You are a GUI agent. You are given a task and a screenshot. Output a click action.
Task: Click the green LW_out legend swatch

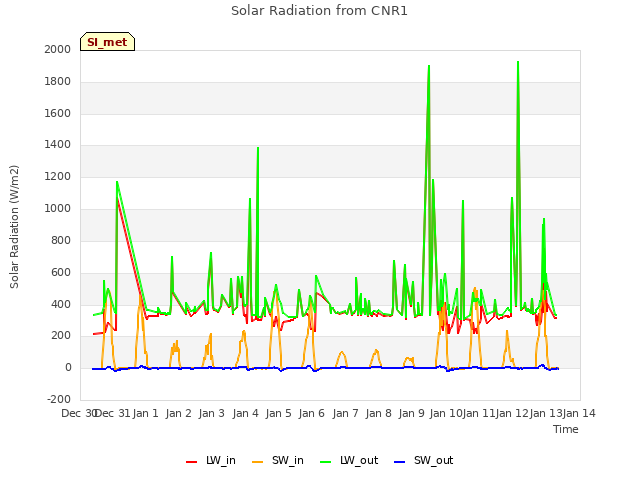pos(326,462)
